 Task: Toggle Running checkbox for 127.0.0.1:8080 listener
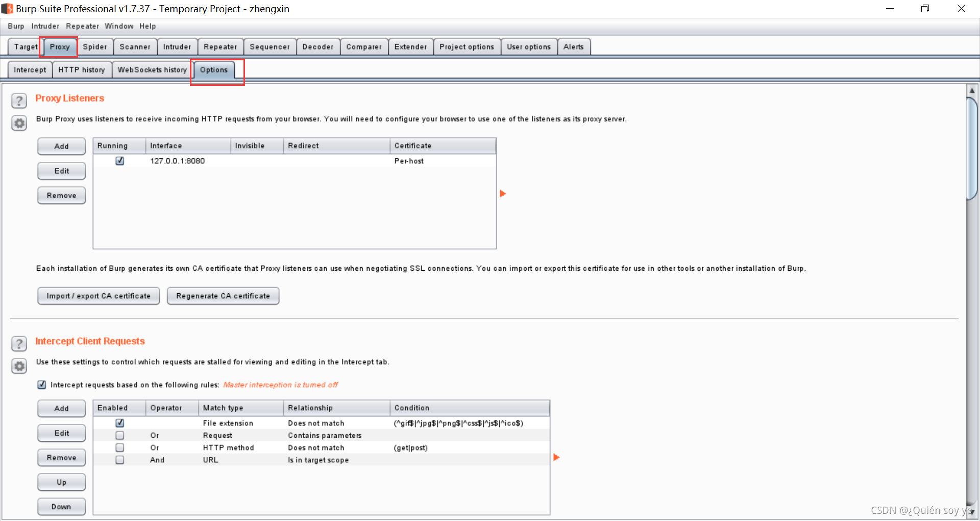120,161
